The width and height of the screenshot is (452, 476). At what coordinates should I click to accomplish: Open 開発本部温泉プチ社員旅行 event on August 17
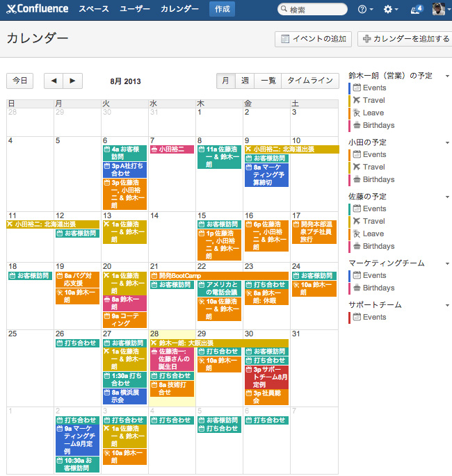314,232
